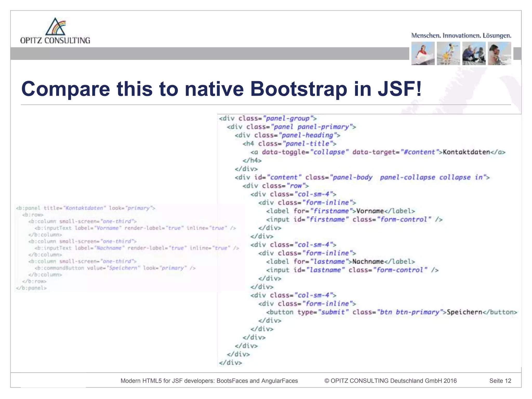Click the b:commandButton value="Speichern" line
The image size is (532, 399).
tap(115, 268)
